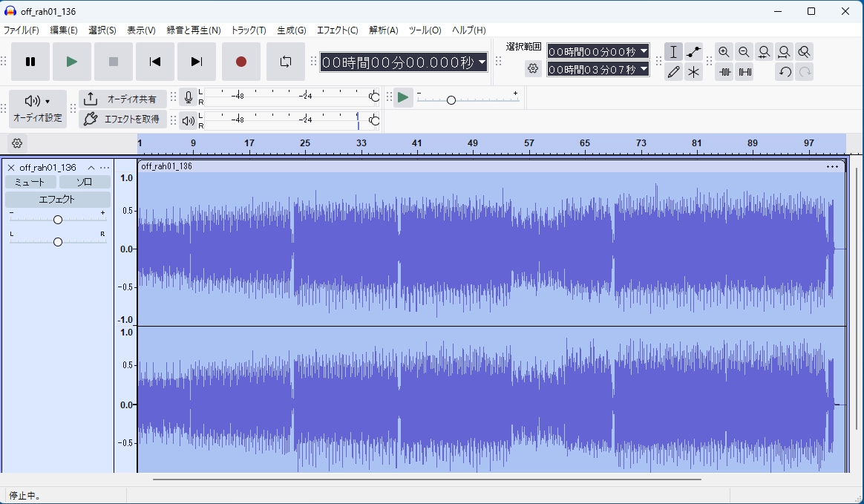This screenshot has height=504, width=864.
Task: Toggle the Loop playback button
Action: pos(286,62)
